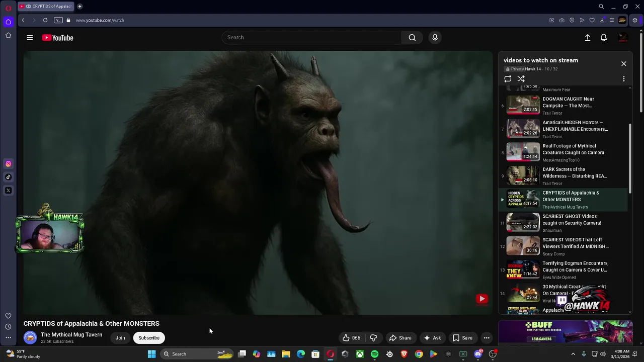Select SCARIEST GHOST Videos playlist entry

563,223
